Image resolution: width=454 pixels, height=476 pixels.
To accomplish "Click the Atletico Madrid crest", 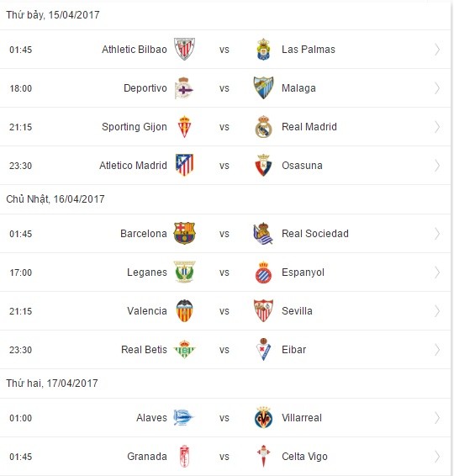I will click(x=184, y=165).
